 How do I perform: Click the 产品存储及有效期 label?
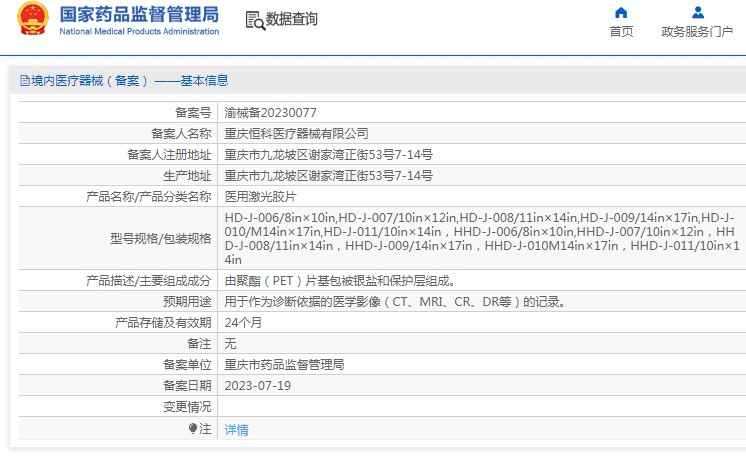coord(163,322)
